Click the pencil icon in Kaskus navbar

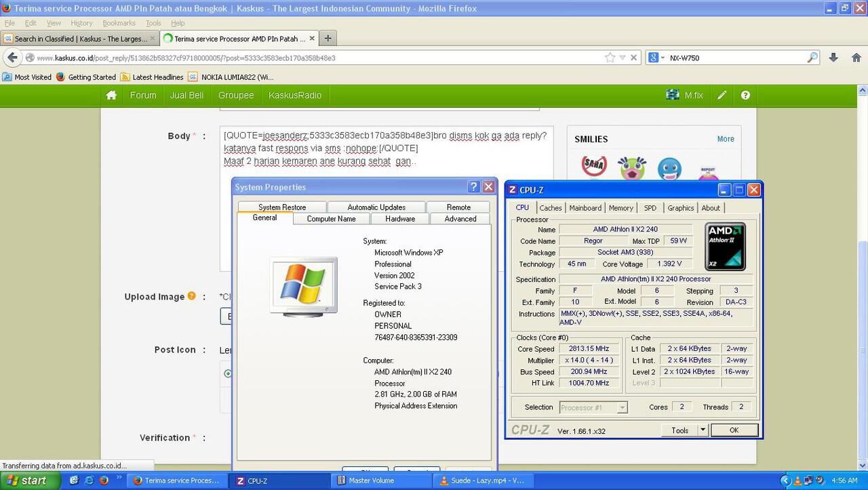(722, 96)
